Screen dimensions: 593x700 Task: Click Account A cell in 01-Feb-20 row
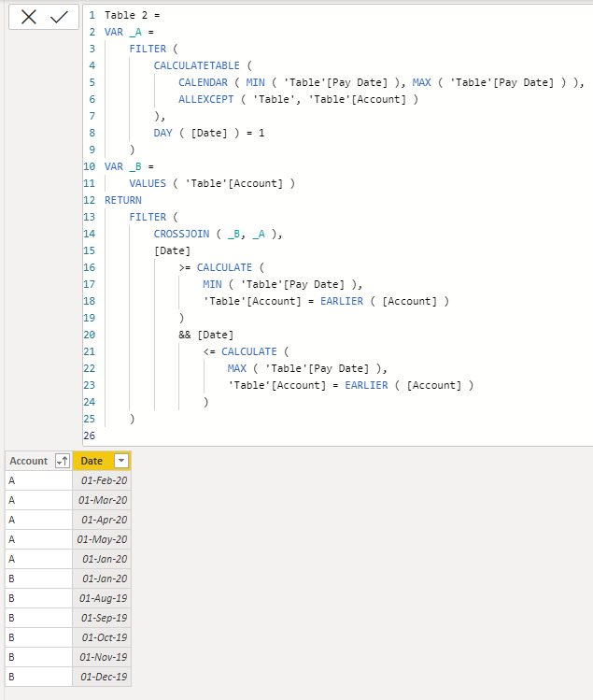click(x=39, y=480)
